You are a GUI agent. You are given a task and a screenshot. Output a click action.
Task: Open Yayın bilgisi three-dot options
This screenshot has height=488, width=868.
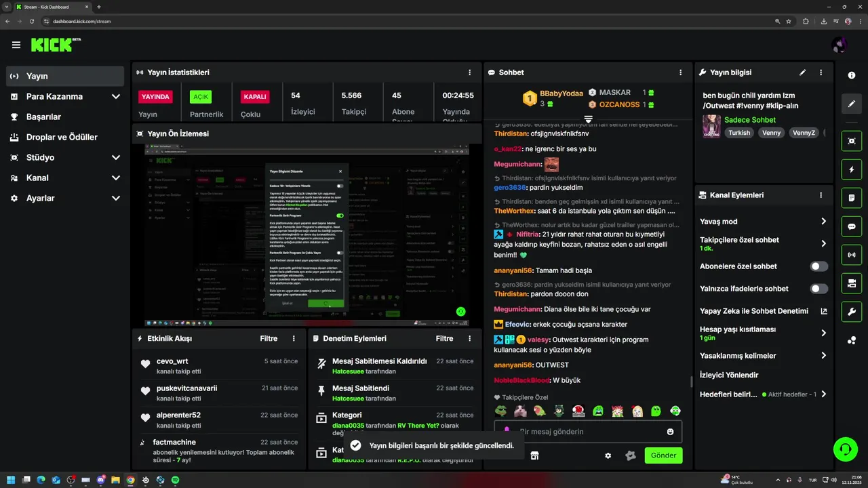pyautogui.click(x=821, y=73)
